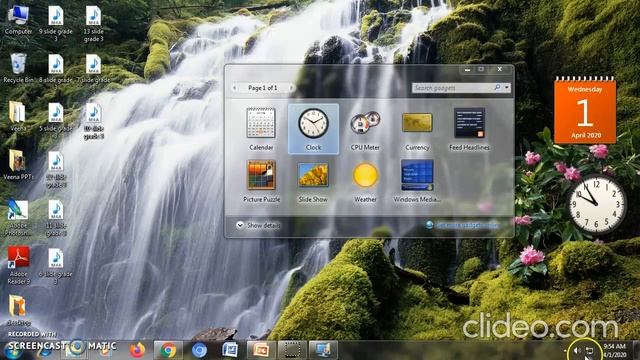Select the Feed Headlines gadget
Screen dimensions: 640x360
coord(469,129)
